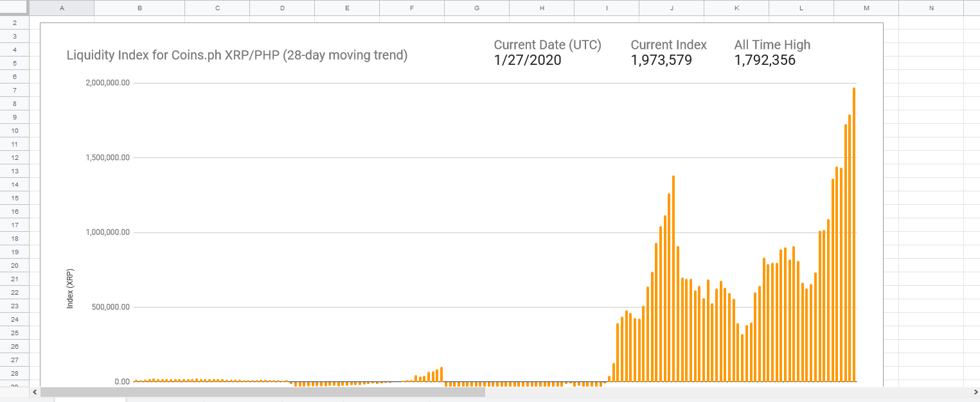
Task: Click the 500,000.00 axis label
Action: point(111,307)
